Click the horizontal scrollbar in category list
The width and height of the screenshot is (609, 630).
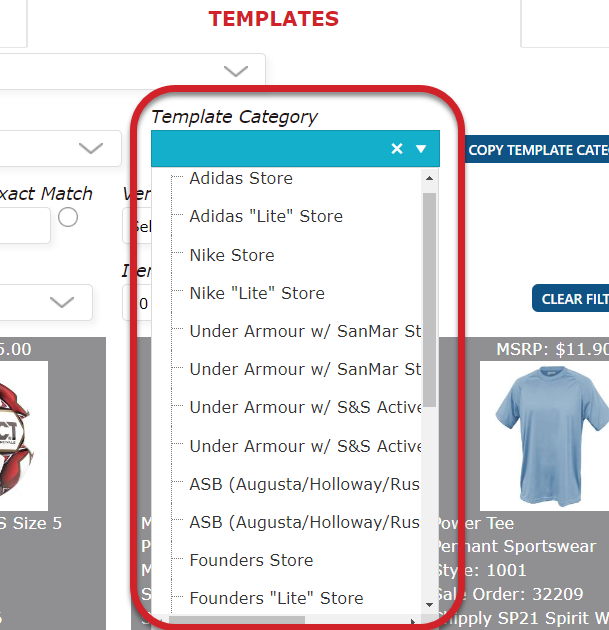[x=237, y=620]
